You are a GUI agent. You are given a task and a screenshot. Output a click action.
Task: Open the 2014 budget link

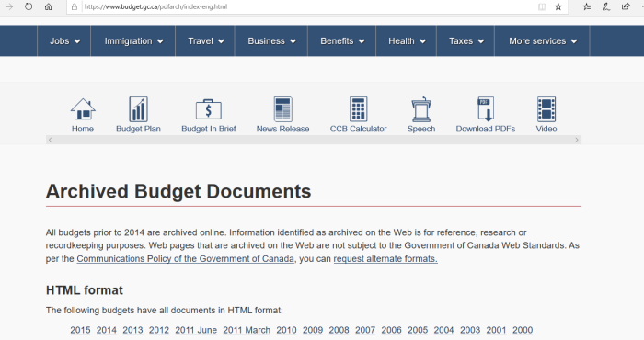107,330
